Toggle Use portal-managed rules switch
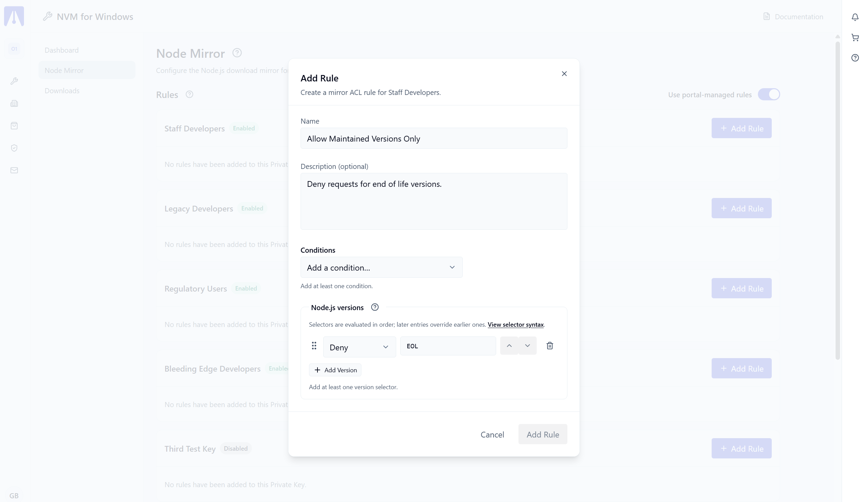This screenshot has height=502, width=868. click(769, 94)
